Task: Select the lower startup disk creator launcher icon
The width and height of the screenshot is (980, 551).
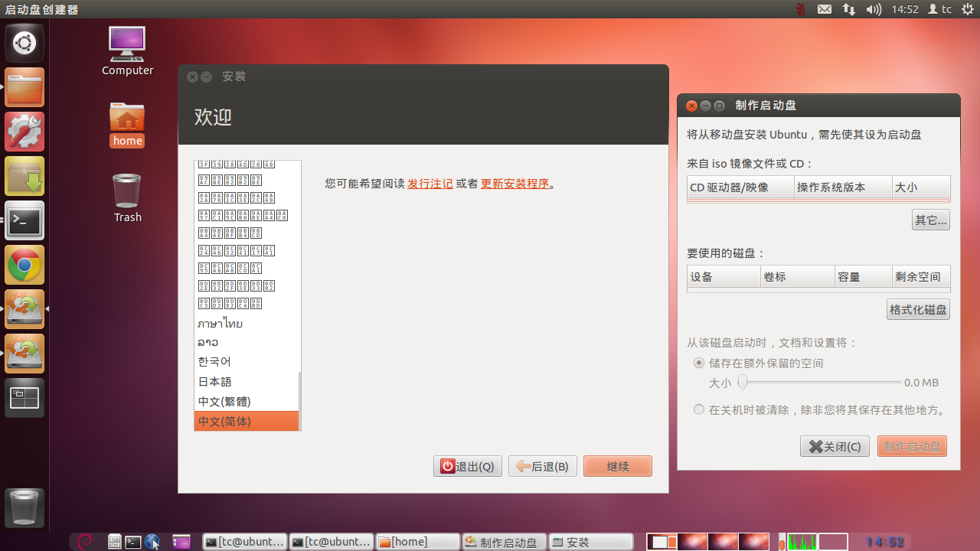Action: [24, 354]
